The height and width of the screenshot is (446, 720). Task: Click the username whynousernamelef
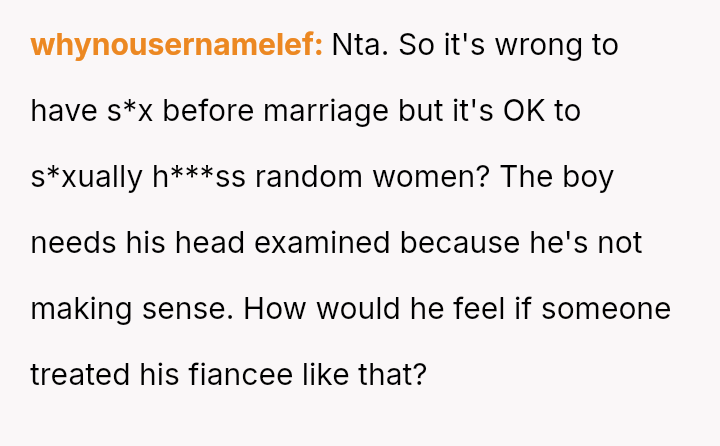176,46
